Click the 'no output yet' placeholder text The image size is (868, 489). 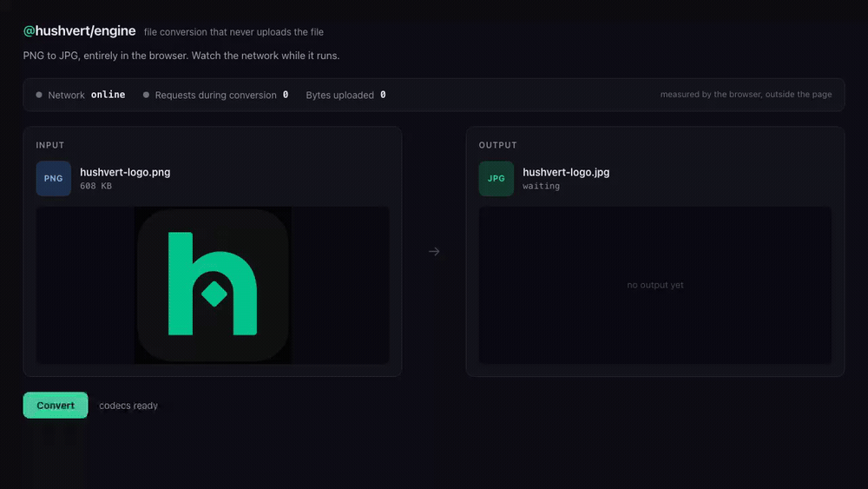[x=654, y=285]
